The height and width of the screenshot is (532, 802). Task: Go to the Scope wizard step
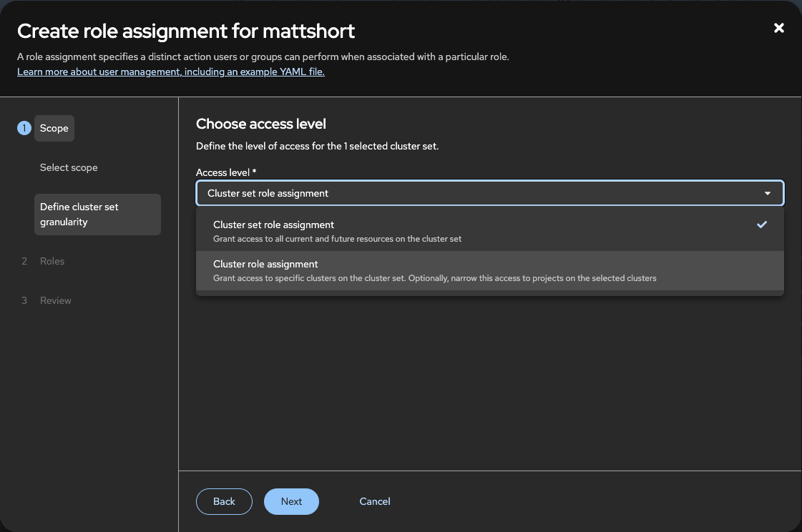pyautogui.click(x=54, y=128)
